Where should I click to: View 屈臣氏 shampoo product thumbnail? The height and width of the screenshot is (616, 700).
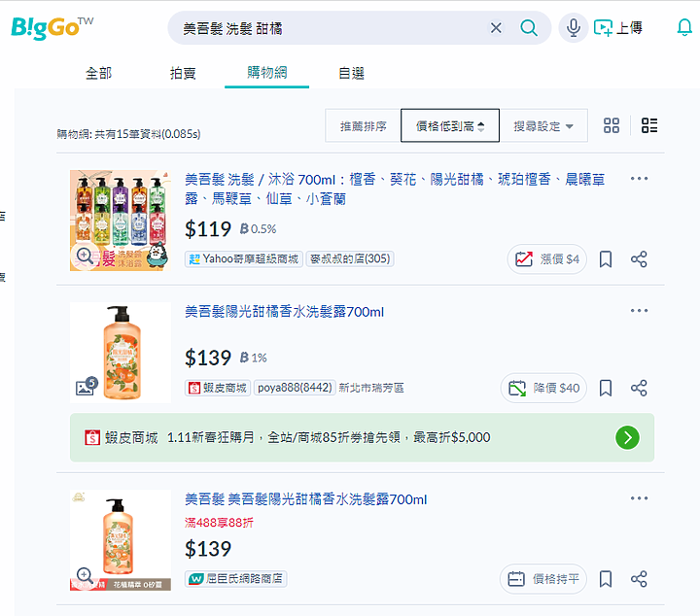point(121,540)
